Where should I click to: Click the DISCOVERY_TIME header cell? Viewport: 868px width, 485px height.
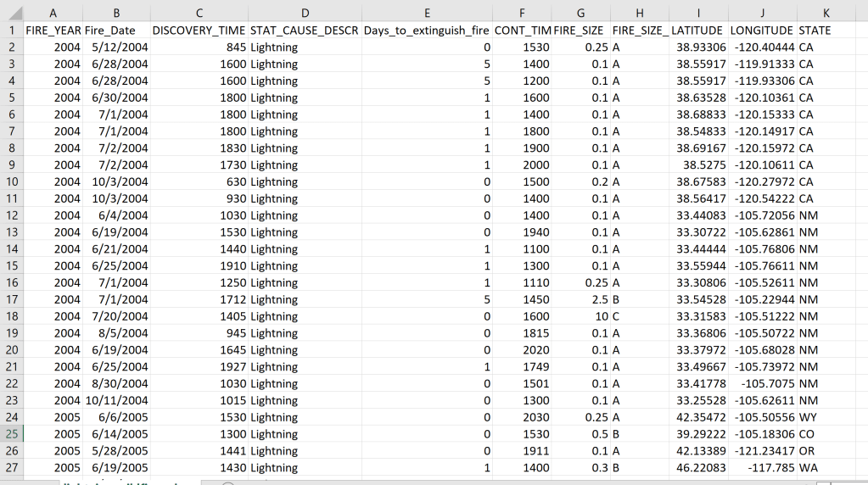pos(199,30)
